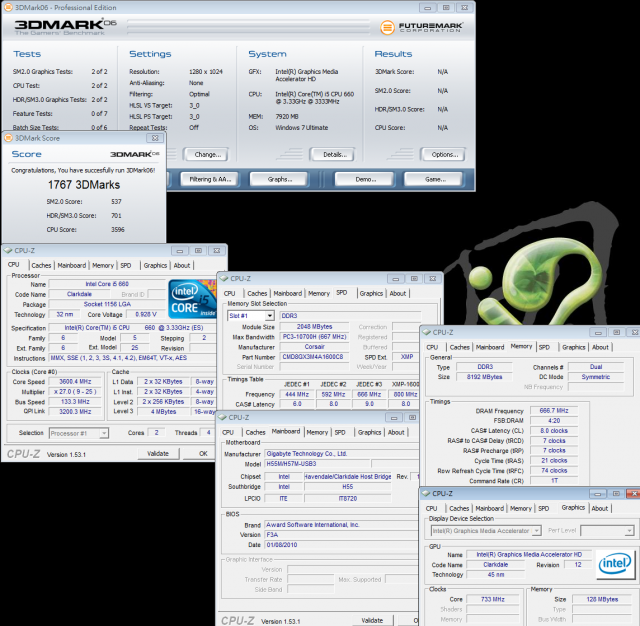Open the Memory tab in CPU-Z SPD window
Screen dimensions: 640x626
(x=319, y=293)
